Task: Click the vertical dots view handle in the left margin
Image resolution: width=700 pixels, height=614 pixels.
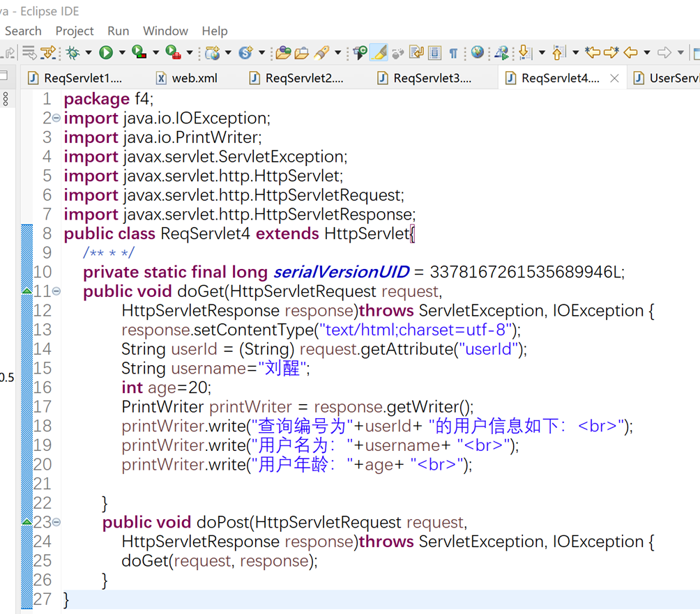Action: pos(6,98)
